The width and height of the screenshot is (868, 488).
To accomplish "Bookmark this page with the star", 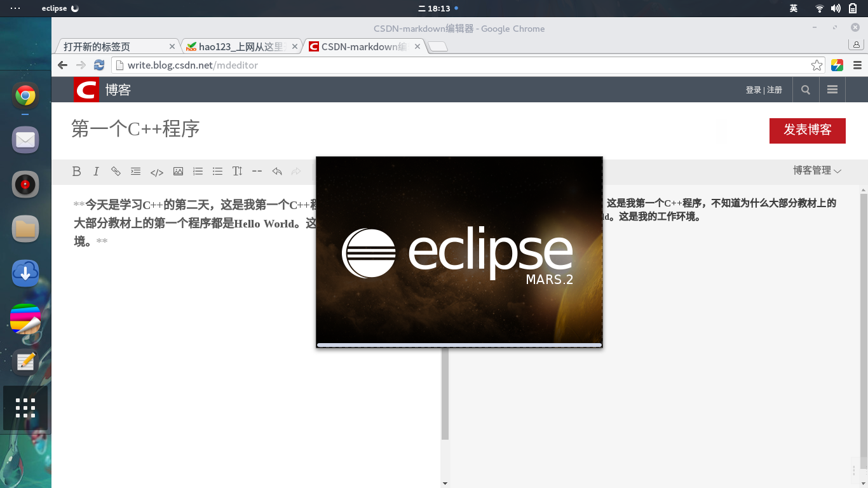I will coord(817,65).
